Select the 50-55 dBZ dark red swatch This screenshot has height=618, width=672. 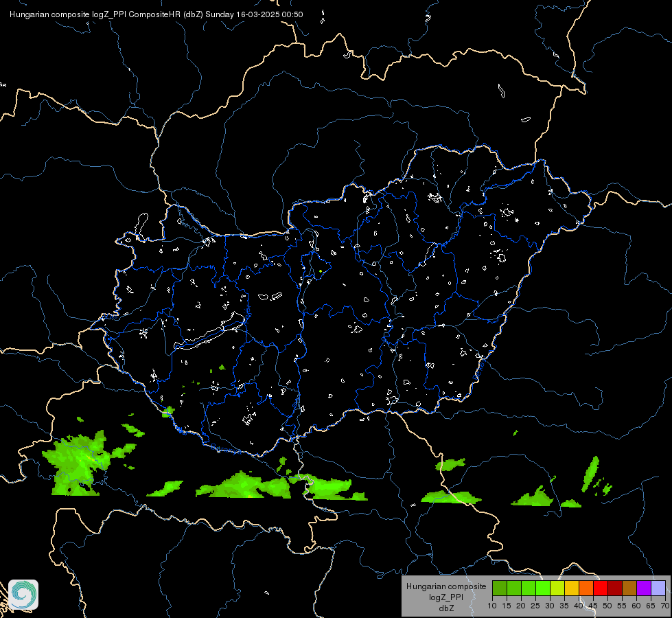(615, 588)
